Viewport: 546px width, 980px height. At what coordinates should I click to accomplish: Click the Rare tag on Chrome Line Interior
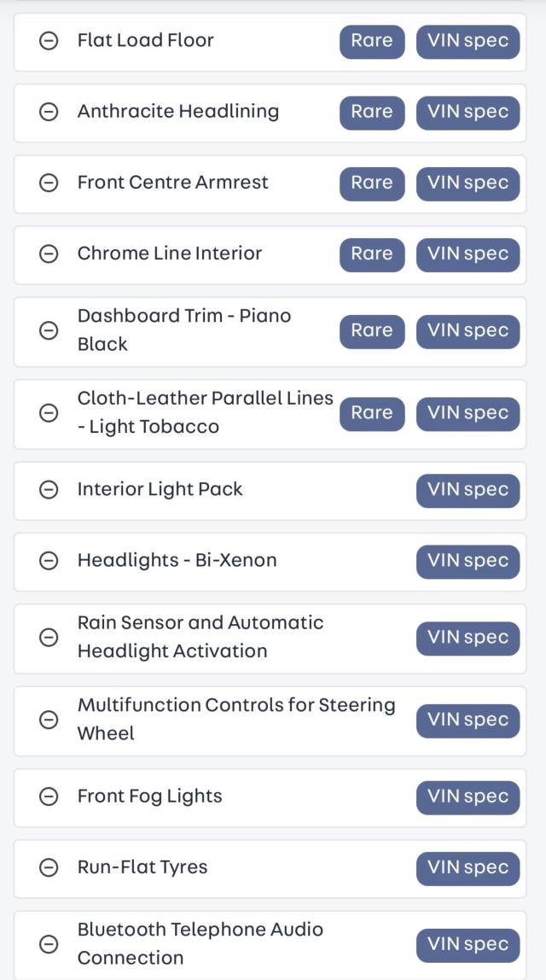pyautogui.click(x=372, y=254)
